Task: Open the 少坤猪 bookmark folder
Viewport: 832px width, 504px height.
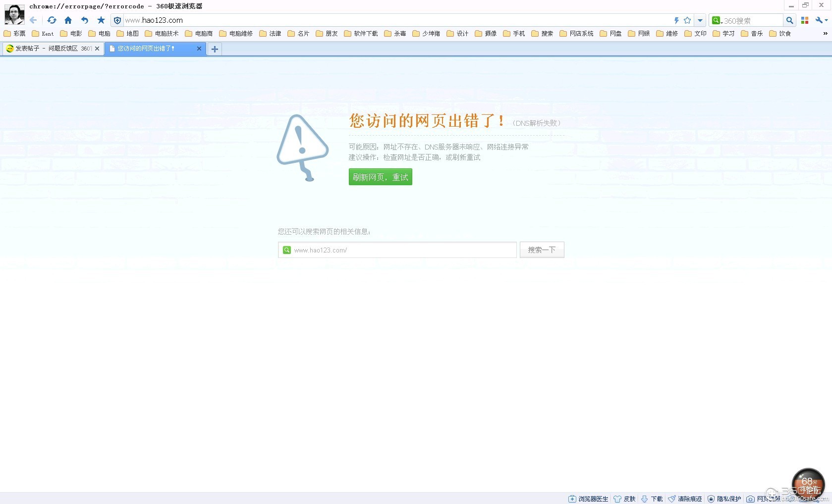Action: pos(426,34)
